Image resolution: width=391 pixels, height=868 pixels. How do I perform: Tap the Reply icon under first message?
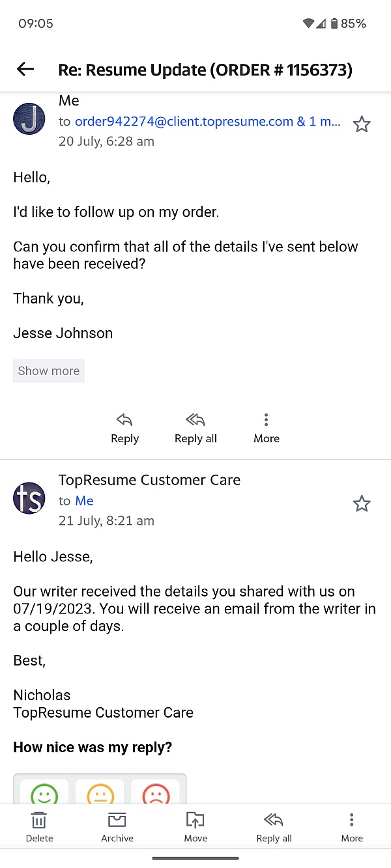[124, 428]
